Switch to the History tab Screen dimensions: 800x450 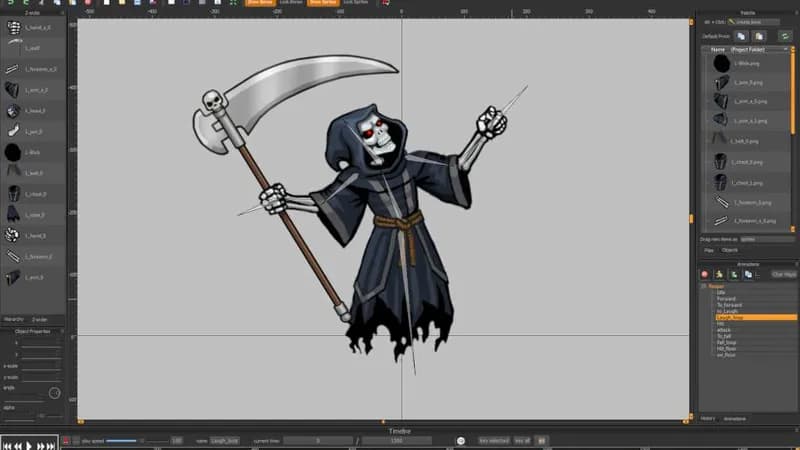(708, 419)
